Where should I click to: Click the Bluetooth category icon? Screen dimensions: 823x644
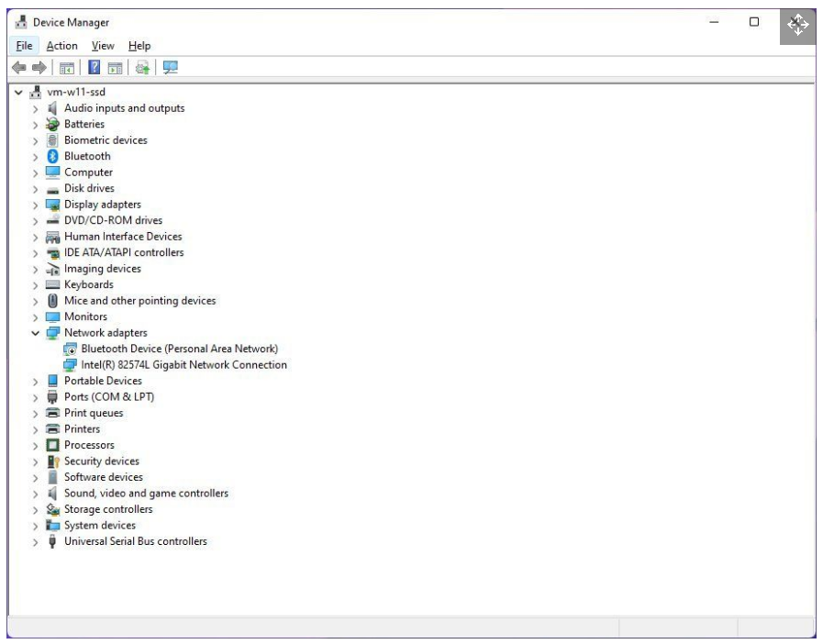52,156
